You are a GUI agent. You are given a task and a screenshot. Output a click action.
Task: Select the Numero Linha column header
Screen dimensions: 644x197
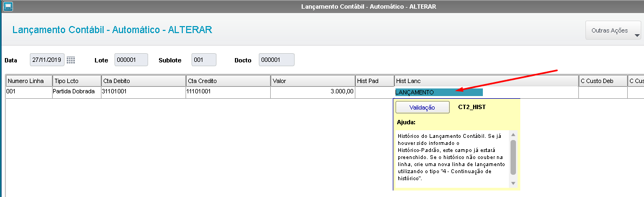pyautogui.click(x=29, y=81)
